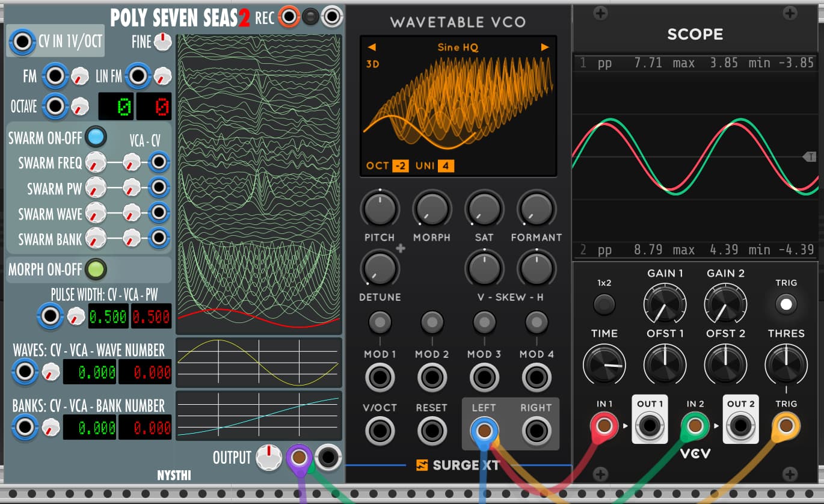The height and width of the screenshot is (504, 824).
Task: Click the MOD 4 input jack
Action: pyautogui.click(x=537, y=378)
